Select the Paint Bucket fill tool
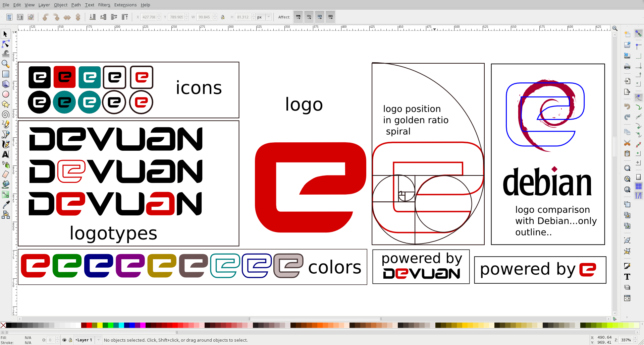 [x=5, y=185]
